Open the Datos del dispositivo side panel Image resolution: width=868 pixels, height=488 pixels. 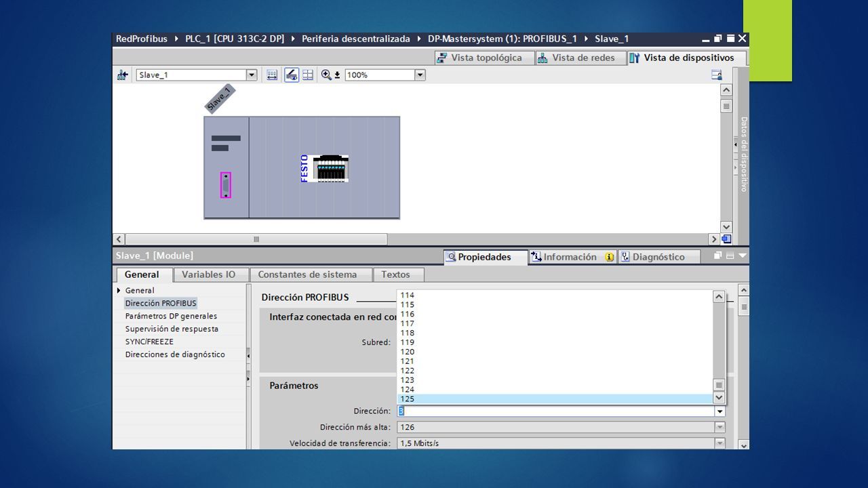click(x=743, y=155)
